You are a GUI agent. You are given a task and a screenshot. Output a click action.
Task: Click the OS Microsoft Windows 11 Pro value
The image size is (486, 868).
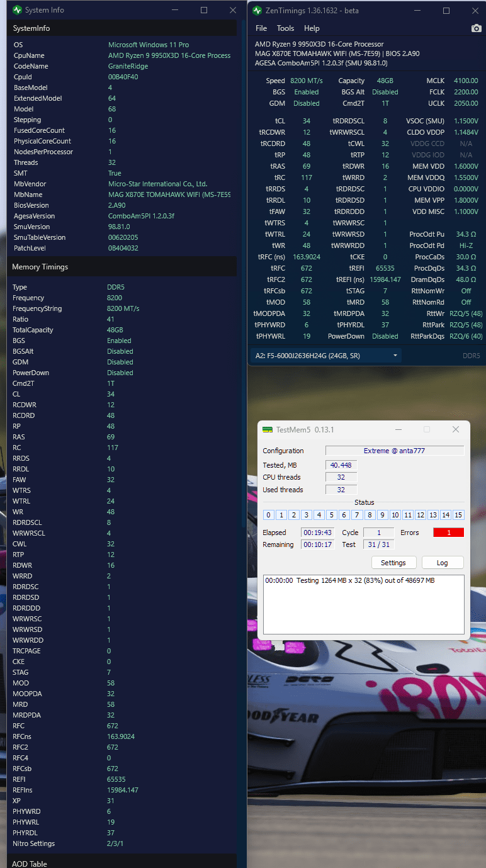coord(149,45)
